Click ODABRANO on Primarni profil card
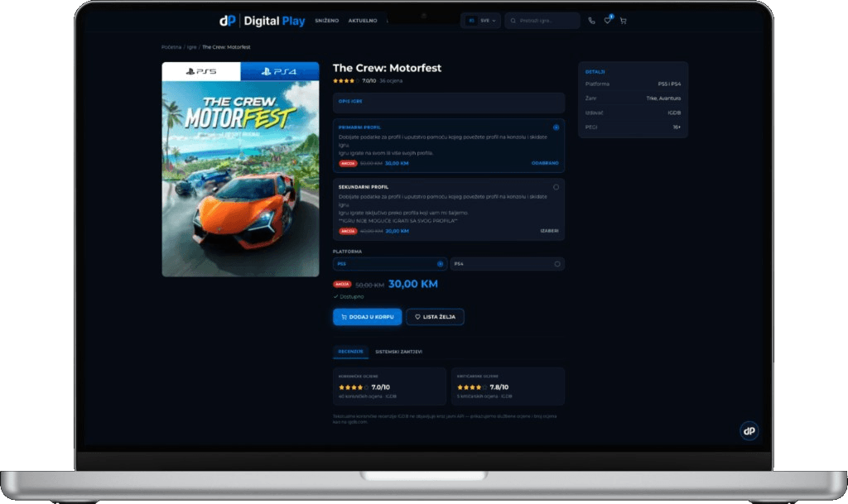 coord(545,162)
